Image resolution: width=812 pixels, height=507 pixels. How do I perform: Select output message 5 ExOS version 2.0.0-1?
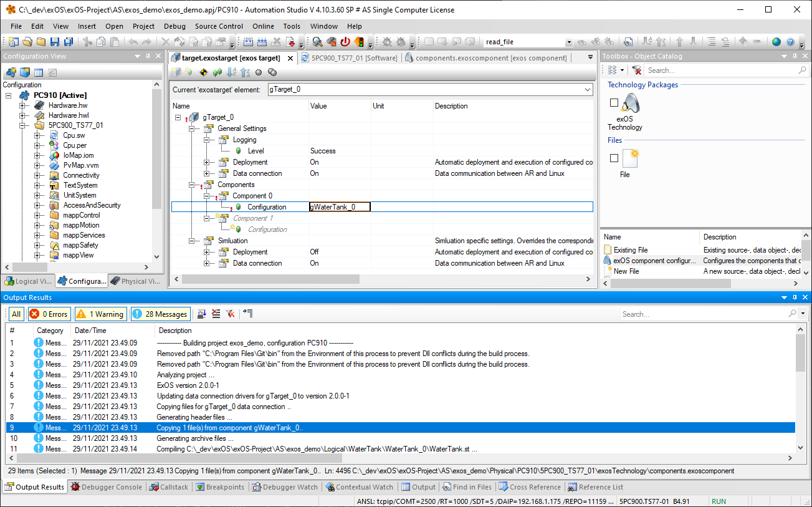401,385
